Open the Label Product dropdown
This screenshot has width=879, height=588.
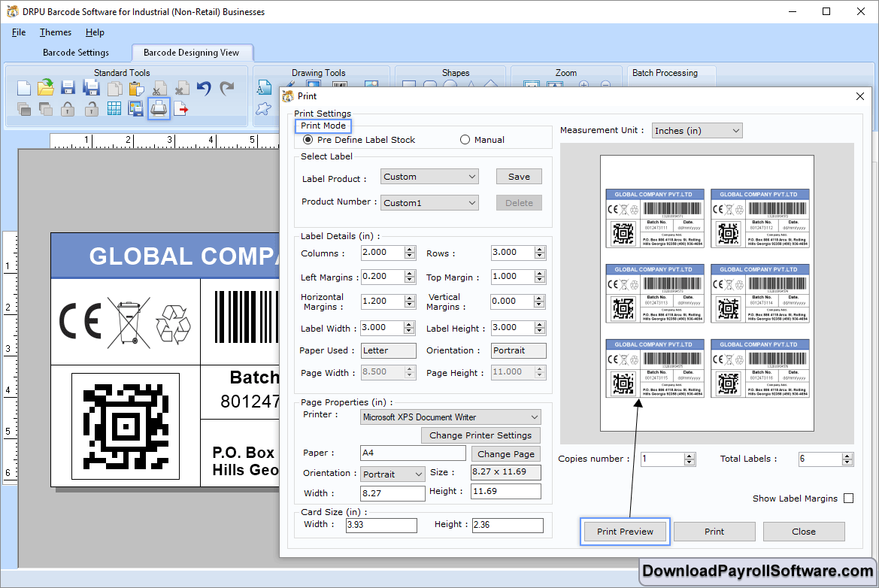(429, 177)
